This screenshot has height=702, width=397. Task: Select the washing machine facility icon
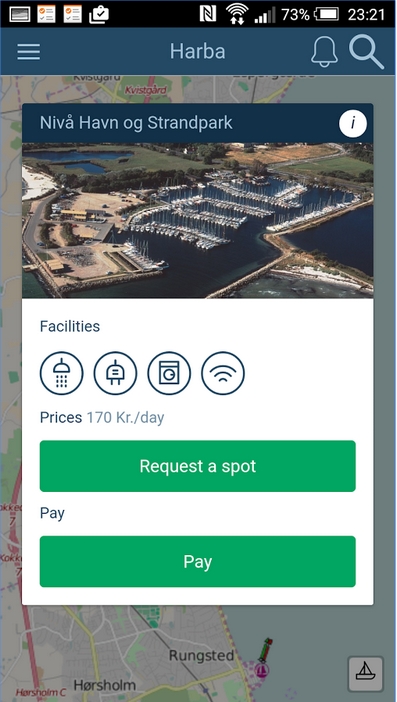pos(169,373)
